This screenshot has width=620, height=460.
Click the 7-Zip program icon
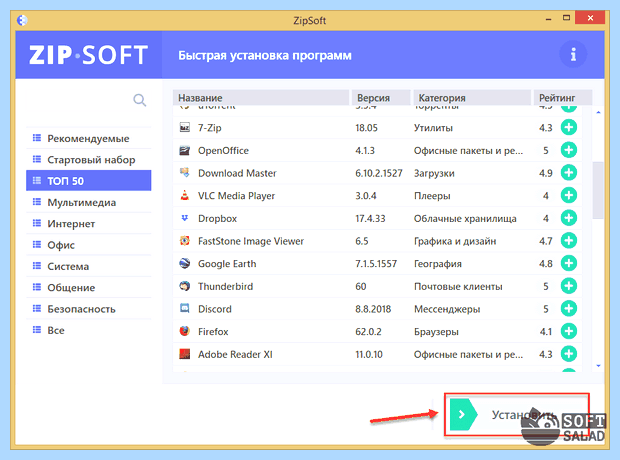[185, 127]
